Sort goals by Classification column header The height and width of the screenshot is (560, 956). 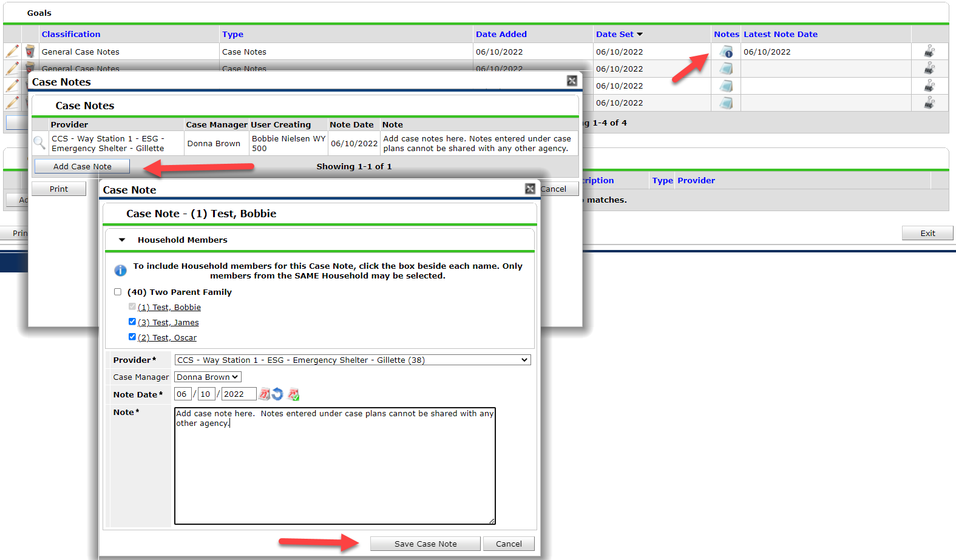pyautogui.click(x=71, y=35)
